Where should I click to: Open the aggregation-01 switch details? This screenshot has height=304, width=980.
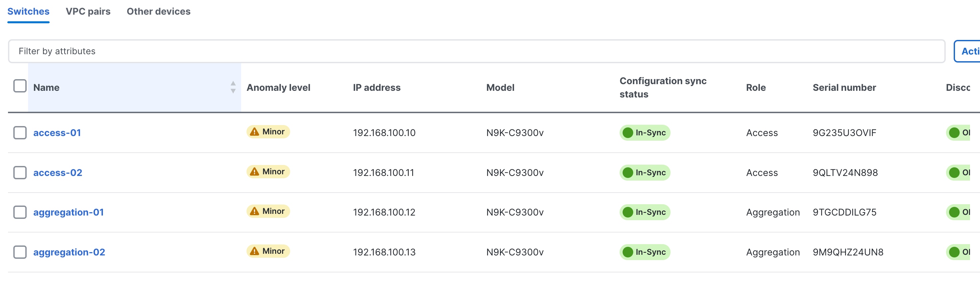pyautogui.click(x=69, y=212)
